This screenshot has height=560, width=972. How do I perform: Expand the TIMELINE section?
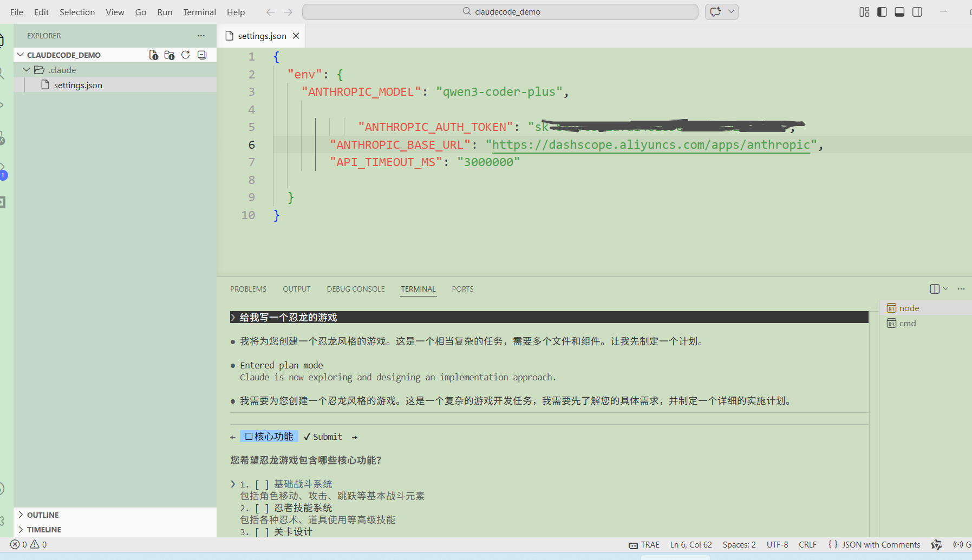tap(44, 530)
